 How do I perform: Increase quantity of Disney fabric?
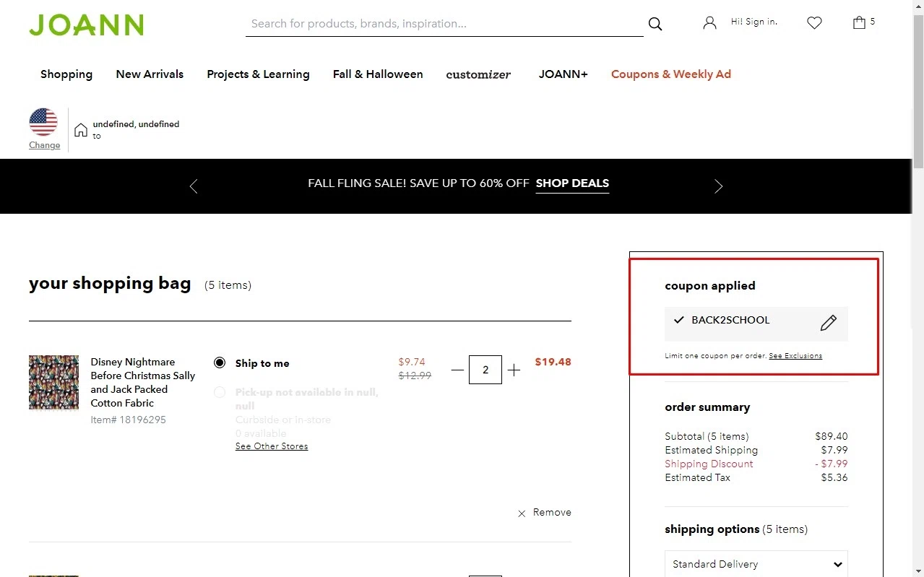click(x=514, y=370)
